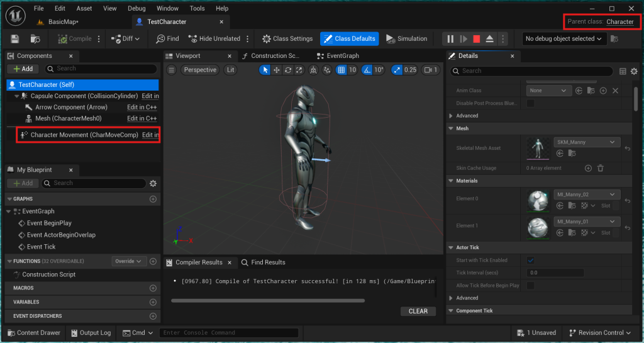Check Allow Tick Before Begin Play

click(531, 285)
